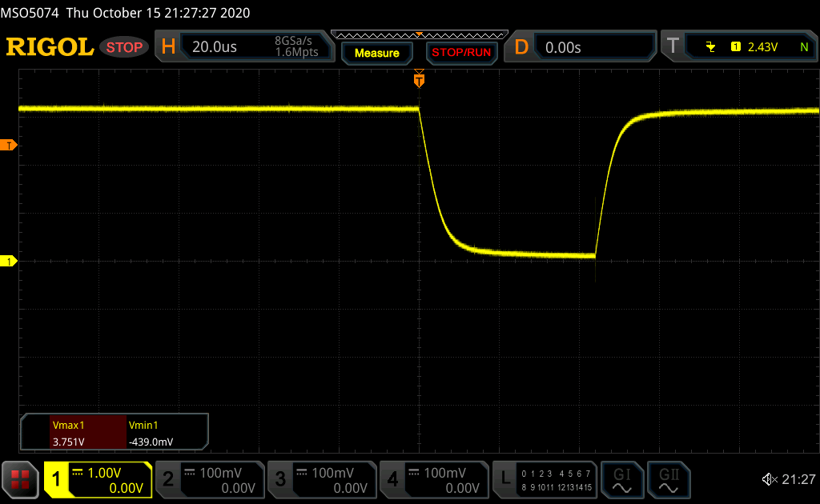Click the STOP acquisition status badge
Viewport: 820px width, 504px height.
coord(124,47)
